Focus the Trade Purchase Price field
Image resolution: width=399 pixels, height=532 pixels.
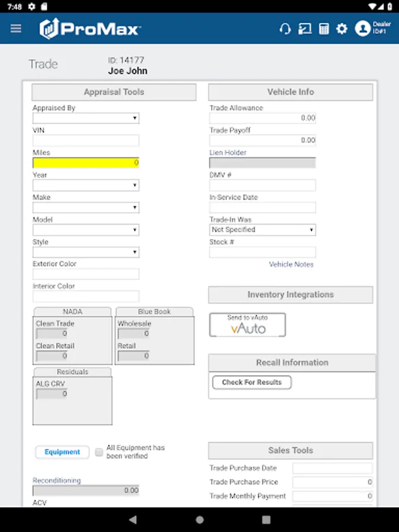[x=332, y=482]
